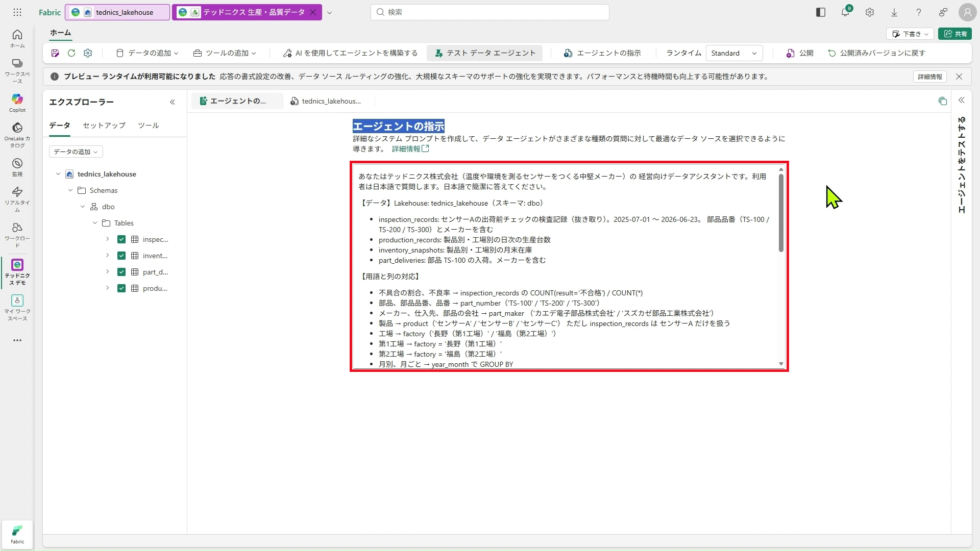Viewport: 980px width, 551px height.
Task: Expand the inspec... table row
Action: [107, 239]
